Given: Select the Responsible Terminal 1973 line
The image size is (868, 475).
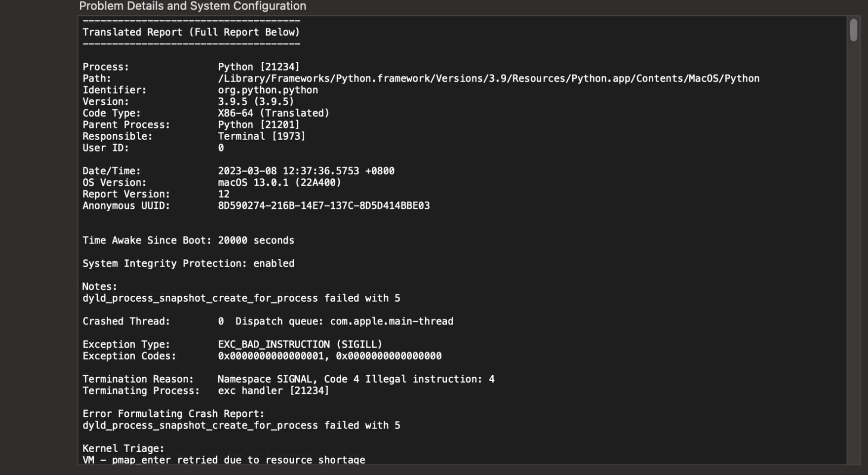Looking at the screenshot, I should pos(262,136).
